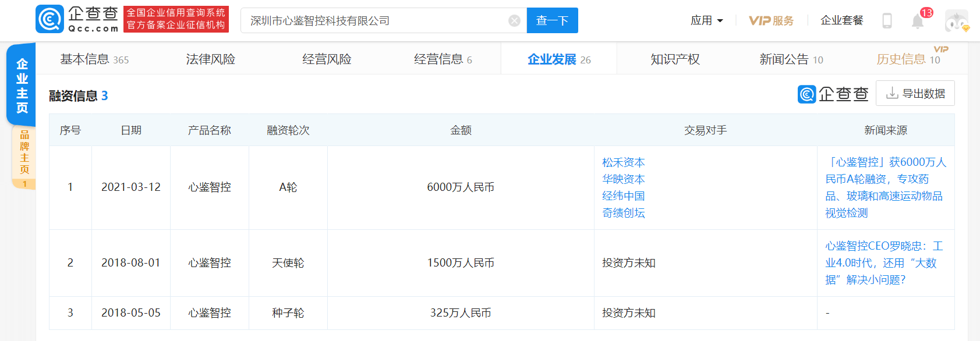Image resolution: width=980 pixels, height=341 pixels.
Task: Switch to 经营风险 tab
Action: [327, 59]
